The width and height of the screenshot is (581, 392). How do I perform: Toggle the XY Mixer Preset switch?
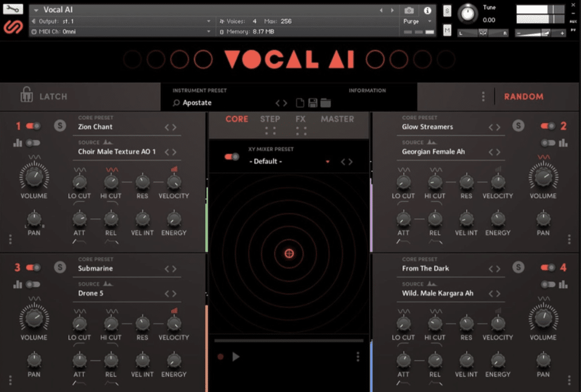tap(231, 157)
